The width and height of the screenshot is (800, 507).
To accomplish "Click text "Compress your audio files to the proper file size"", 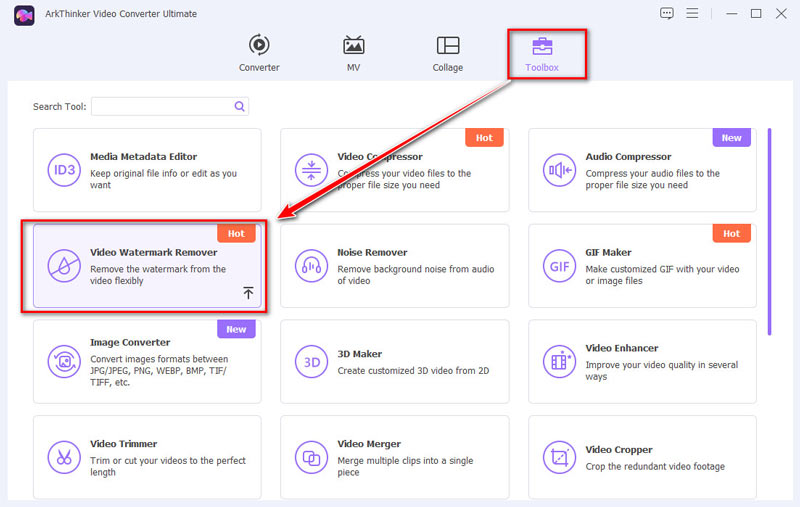I will (x=653, y=179).
